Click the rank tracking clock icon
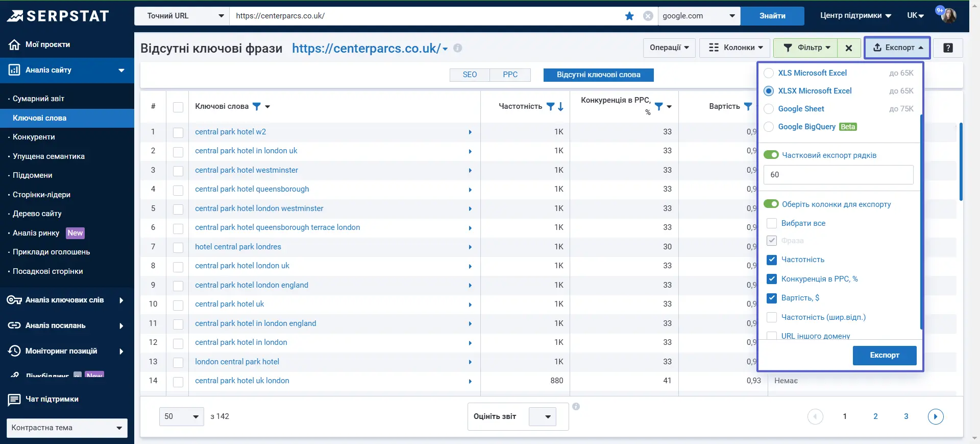980x444 pixels. 14,351
